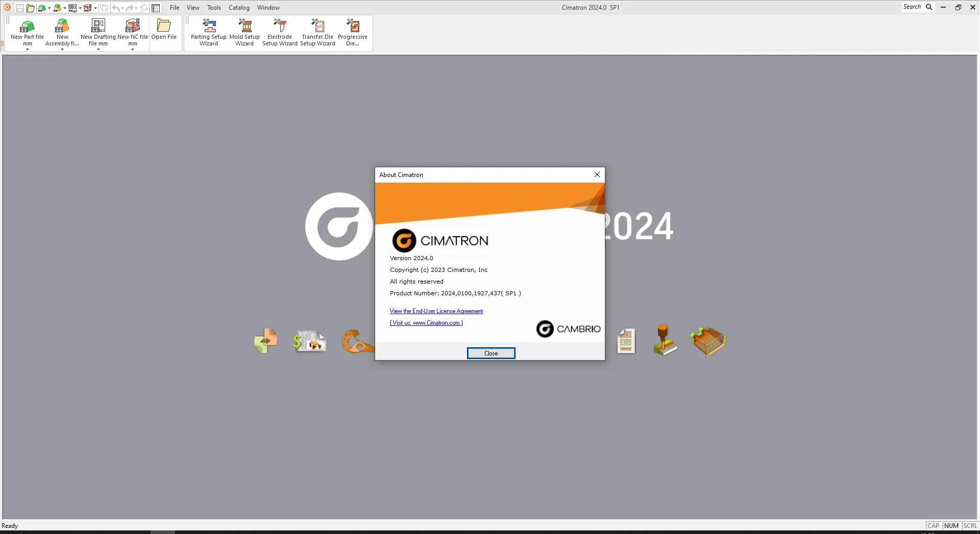
Task: Click the small Open folder icon in quick access toolbar
Action: [x=31, y=8]
